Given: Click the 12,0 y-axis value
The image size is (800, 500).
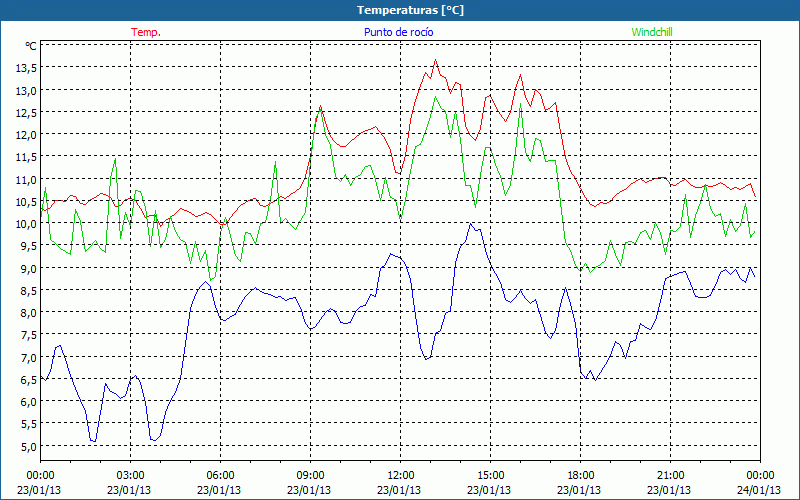Looking at the screenshot, I should (x=28, y=135).
